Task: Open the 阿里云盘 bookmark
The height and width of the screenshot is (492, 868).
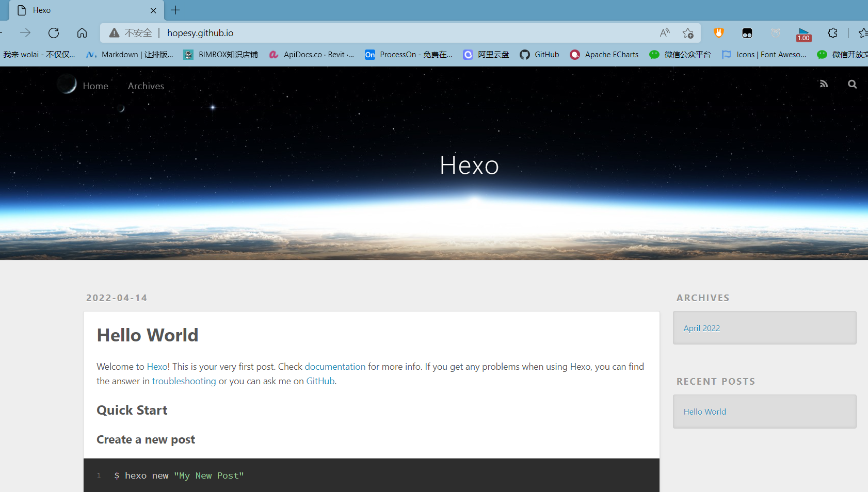Action: (486, 55)
